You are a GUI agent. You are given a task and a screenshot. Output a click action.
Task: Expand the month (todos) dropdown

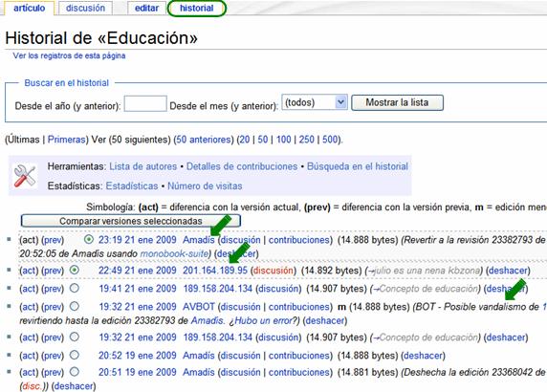point(315,102)
